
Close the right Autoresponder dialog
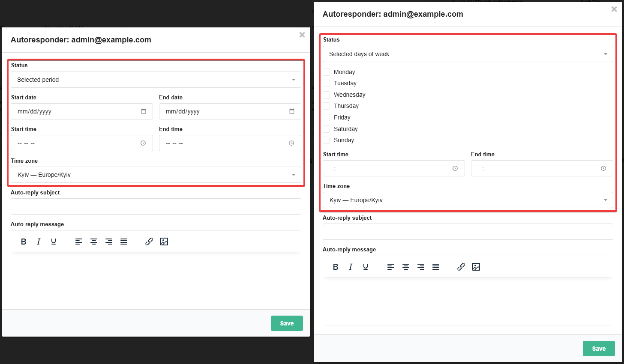tap(614, 9)
